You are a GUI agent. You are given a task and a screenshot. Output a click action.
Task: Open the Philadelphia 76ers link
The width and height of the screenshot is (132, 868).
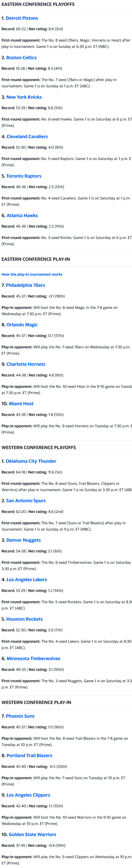[x=25, y=285]
